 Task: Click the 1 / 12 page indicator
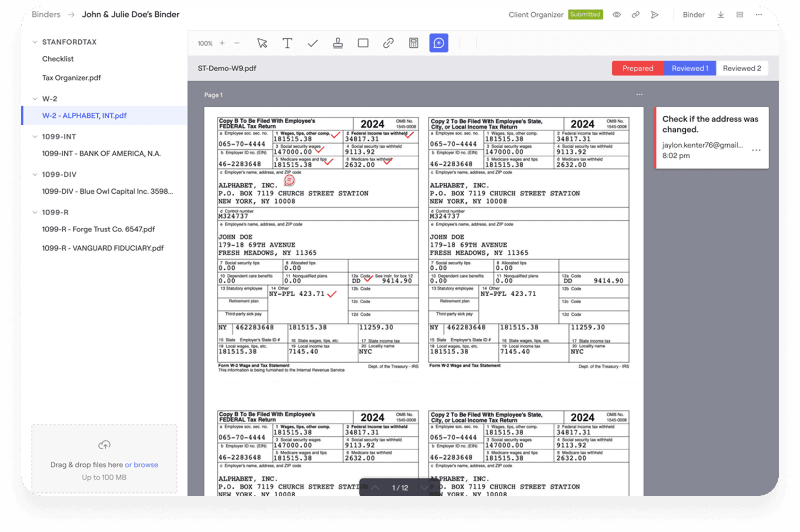pyautogui.click(x=400, y=487)
